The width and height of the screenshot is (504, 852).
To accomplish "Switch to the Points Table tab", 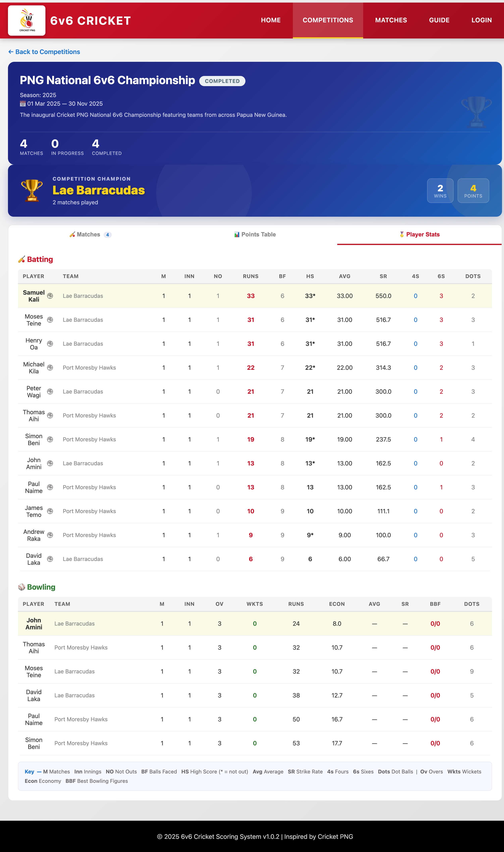I will [x=255, y=234].
